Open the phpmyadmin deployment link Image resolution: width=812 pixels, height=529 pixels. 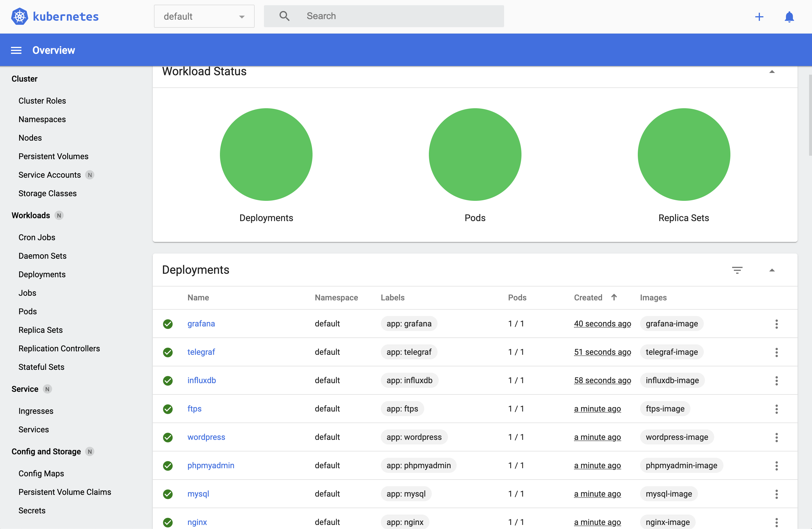tap(211, 465)
